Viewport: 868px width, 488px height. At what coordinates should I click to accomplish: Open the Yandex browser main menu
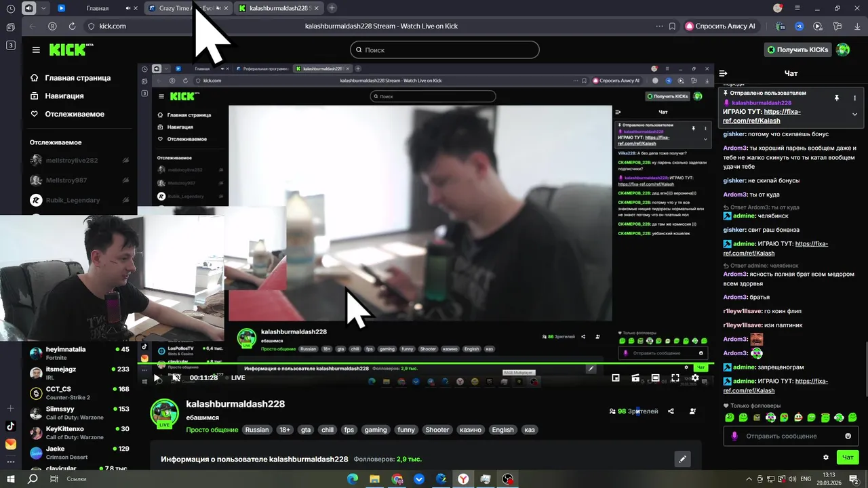point(797,8)
